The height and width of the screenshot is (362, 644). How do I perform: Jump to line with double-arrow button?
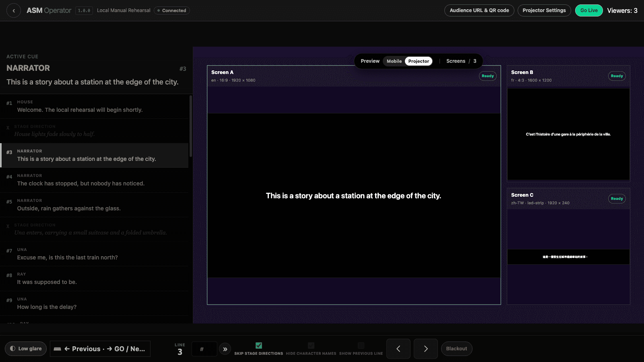tap(225, 349)
